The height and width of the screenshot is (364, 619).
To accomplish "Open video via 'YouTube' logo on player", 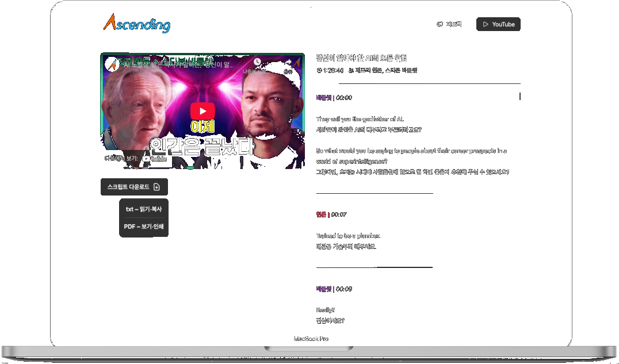I will click(x=154, y=159).
